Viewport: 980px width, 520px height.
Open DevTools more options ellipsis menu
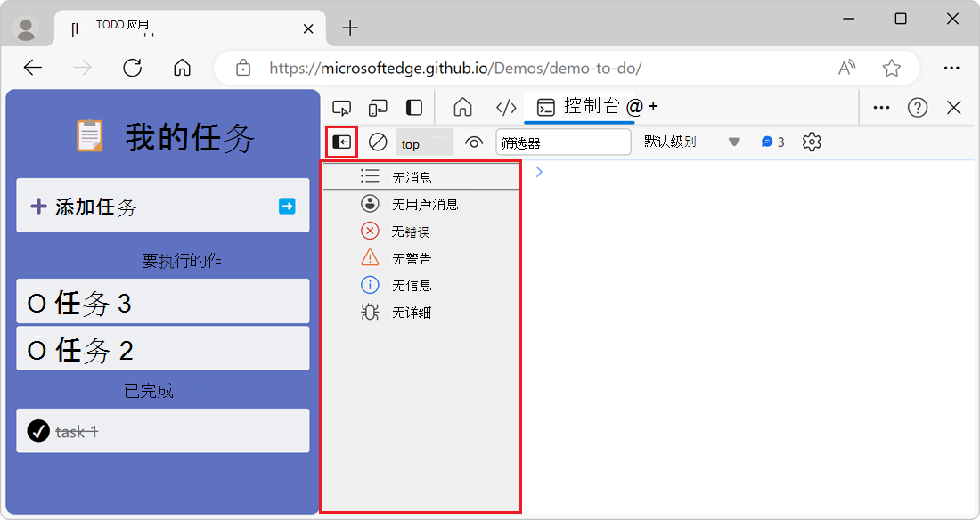[881, 108]
